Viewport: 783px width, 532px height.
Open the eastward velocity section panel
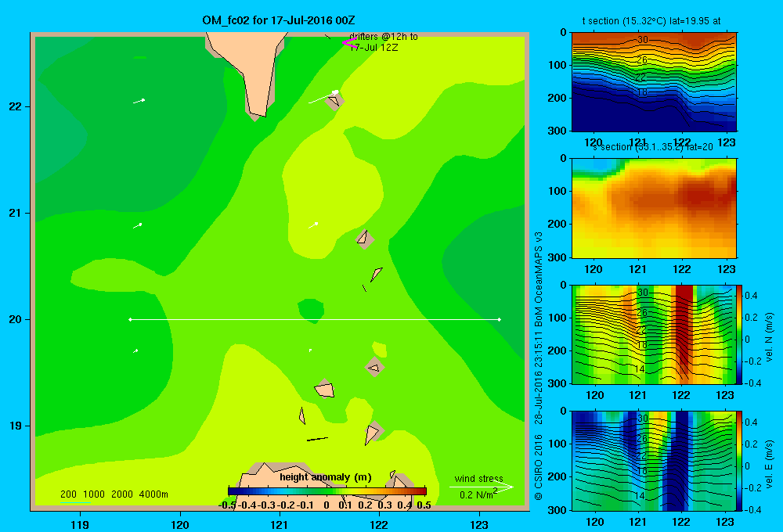654,461
